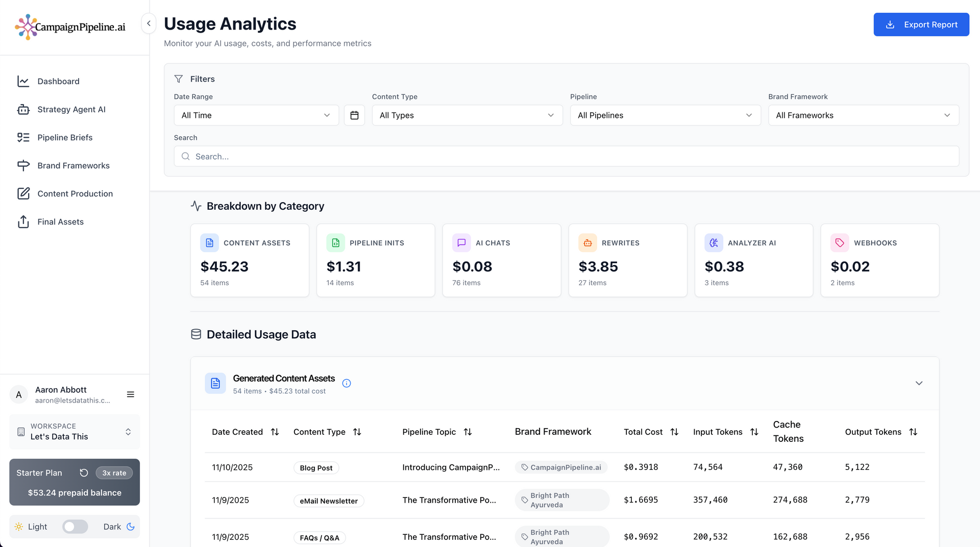This screenshot has height=547, width=980.
Task: Open the Content Type dropdown
Action: click(467, 115)
